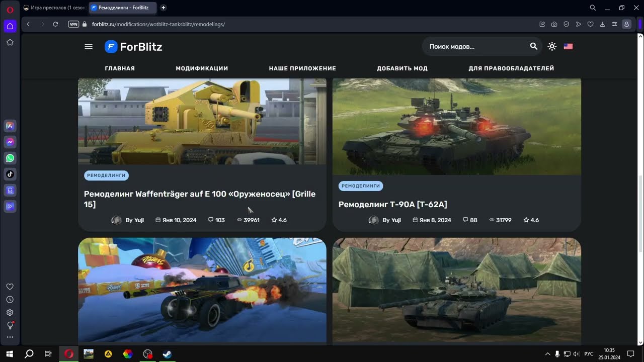Submit search with the magnifier button
644x362 pixels.
534,46
